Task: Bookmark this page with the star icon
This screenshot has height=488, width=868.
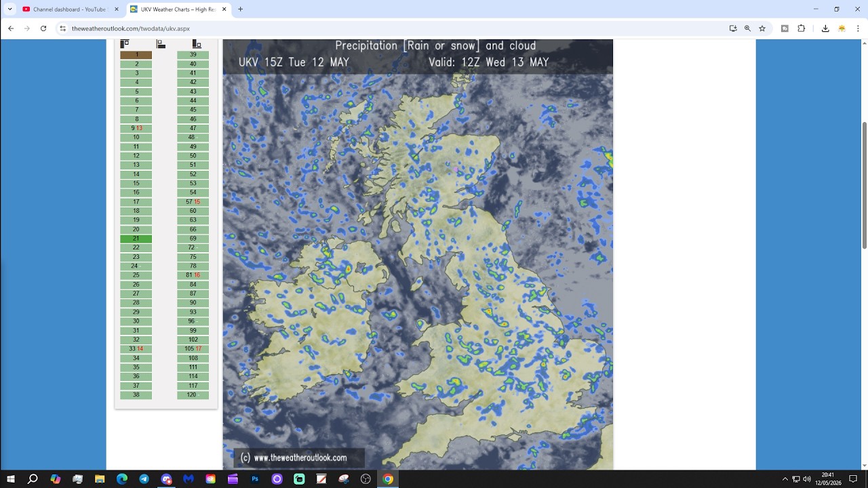Action: [x=762, y=28]
